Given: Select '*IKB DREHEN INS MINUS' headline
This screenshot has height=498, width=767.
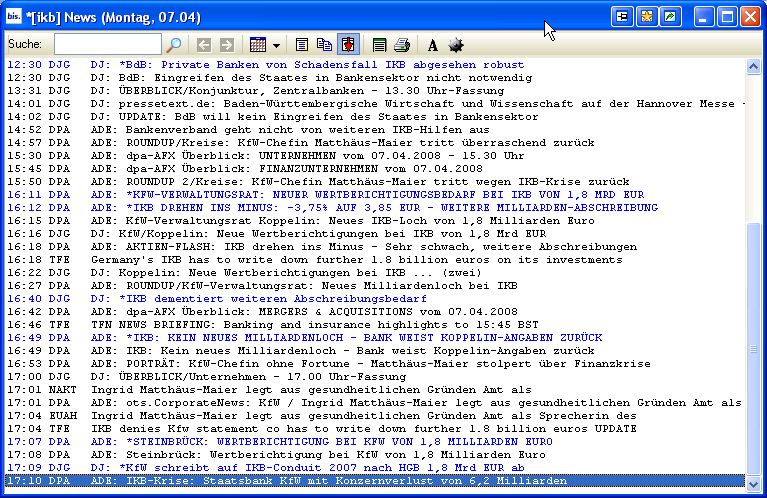Looking at the screenshot, I should pos(375,207).
